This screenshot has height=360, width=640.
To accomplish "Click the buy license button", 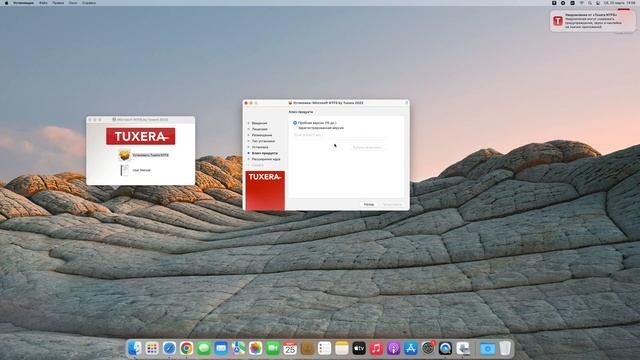I will (367, 147).
